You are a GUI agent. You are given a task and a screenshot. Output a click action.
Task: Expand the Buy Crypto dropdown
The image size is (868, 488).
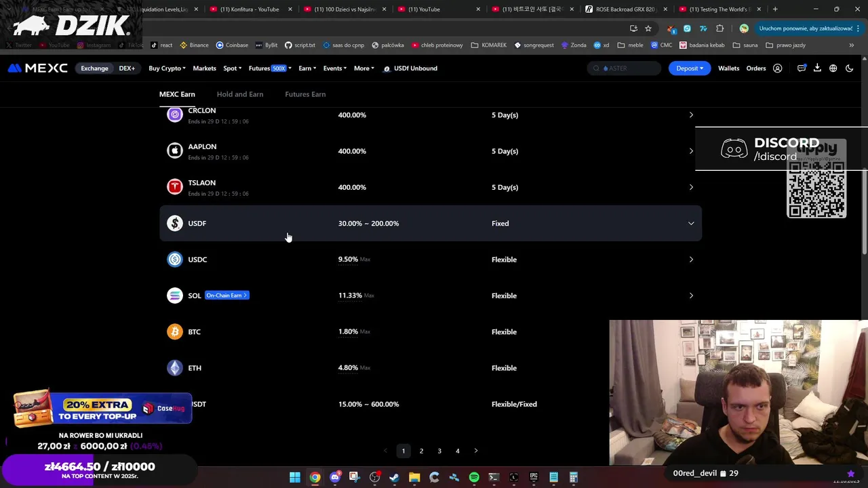167,68
